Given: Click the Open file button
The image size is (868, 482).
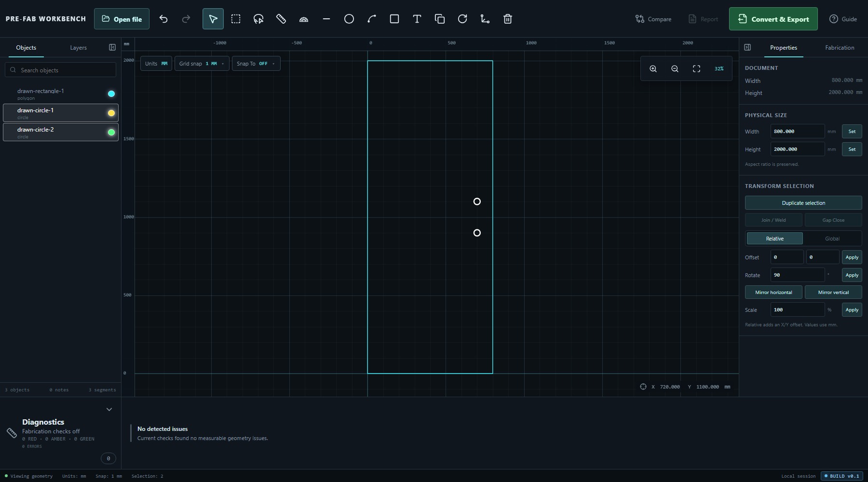Looking at the screenshot, I should 122,19.
